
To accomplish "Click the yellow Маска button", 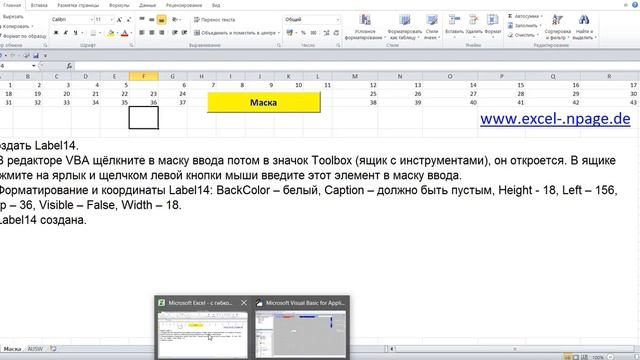I will (264, 102).
